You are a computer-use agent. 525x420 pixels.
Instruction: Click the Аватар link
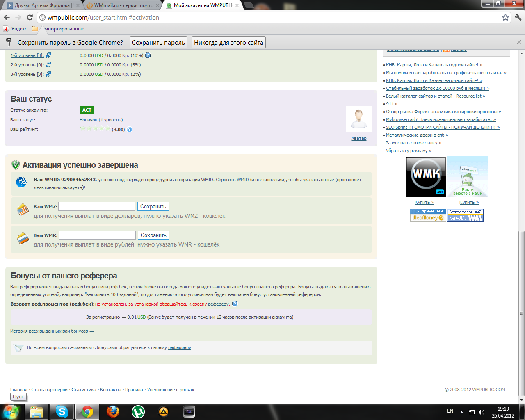pos(359,138)
